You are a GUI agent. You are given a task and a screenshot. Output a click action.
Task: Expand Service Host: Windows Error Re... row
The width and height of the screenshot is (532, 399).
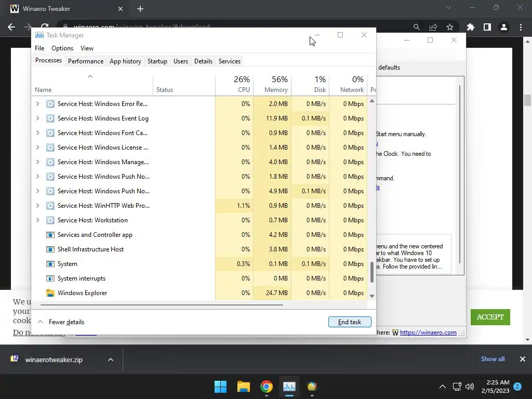point(37,104)
